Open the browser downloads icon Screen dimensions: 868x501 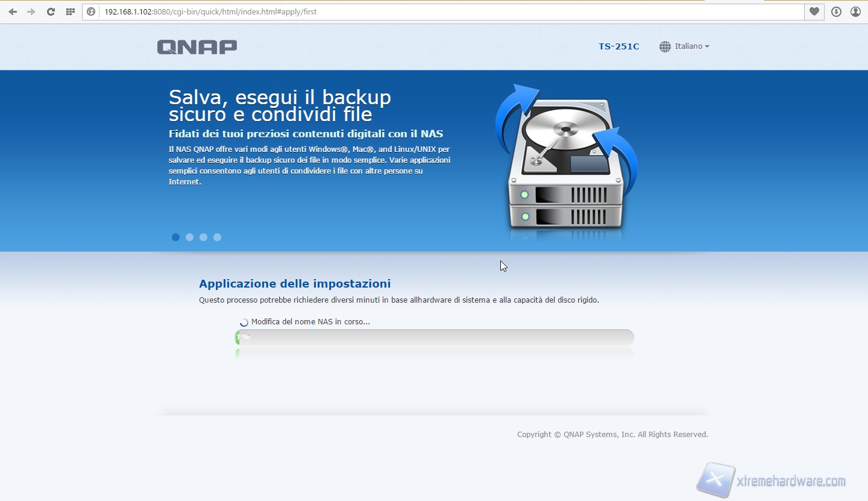pyautogui.click(x=836, y=11)
